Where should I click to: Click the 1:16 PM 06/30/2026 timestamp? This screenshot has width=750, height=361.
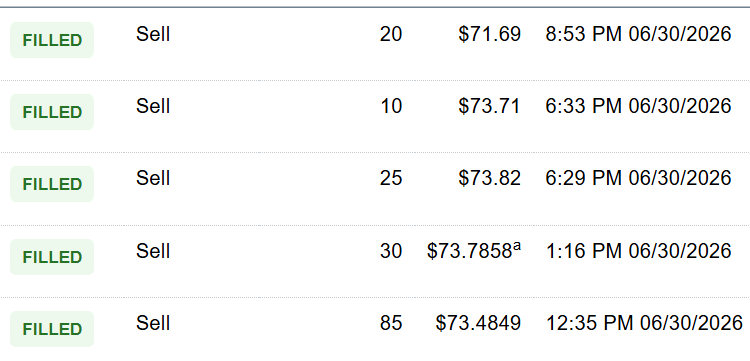point(638,251)
